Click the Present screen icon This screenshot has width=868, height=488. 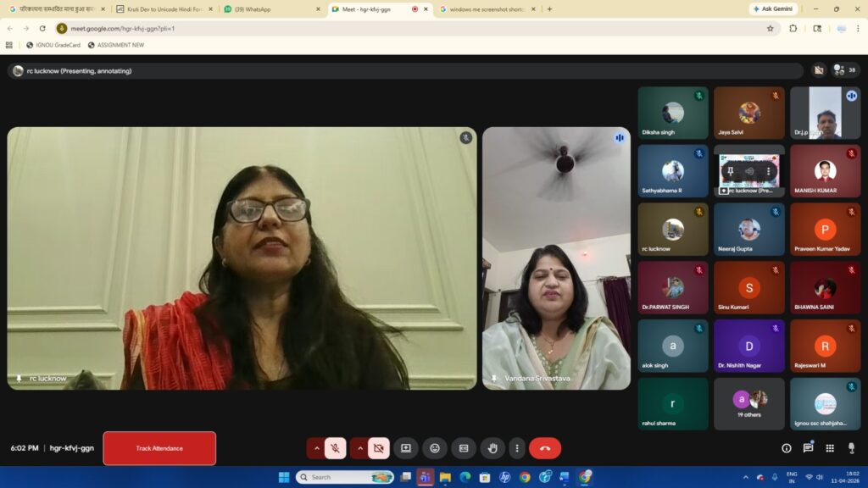[x=406, y=448]
